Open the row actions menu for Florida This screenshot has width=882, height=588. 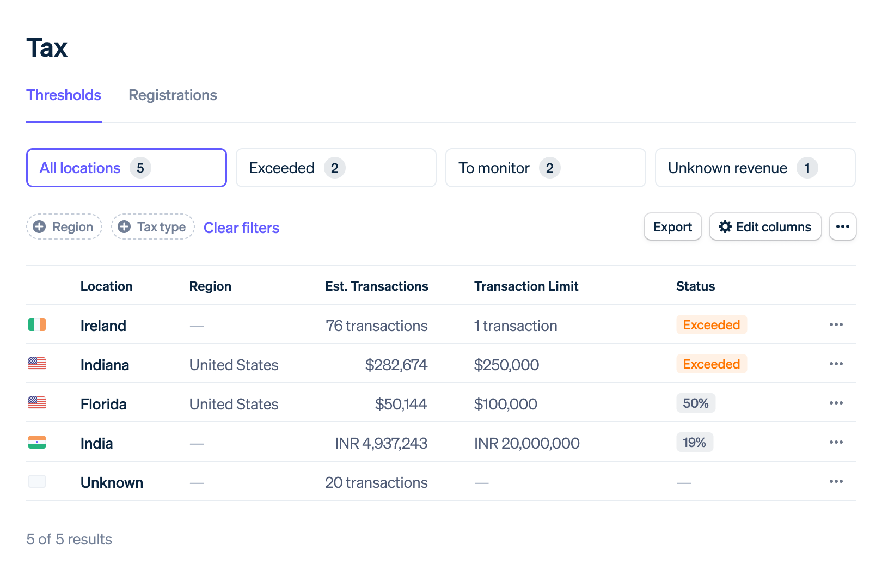(836, 403)
